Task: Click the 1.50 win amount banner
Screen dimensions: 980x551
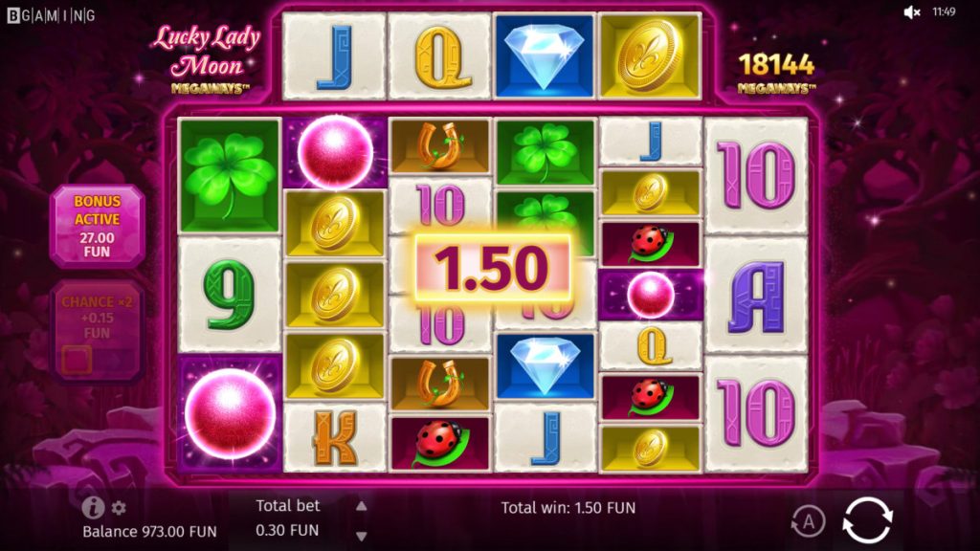Action: (493, 269)
